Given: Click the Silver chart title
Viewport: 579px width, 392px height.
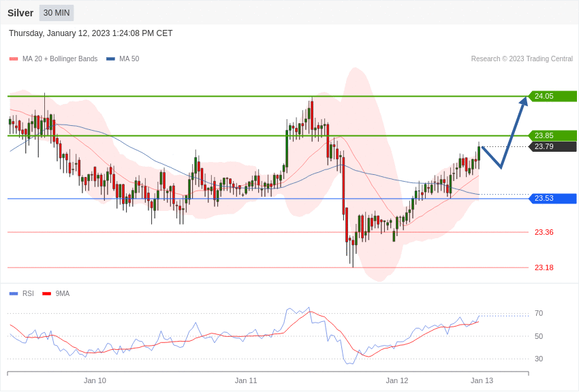Looking at the screenshot, I should (x=20, y=13).
